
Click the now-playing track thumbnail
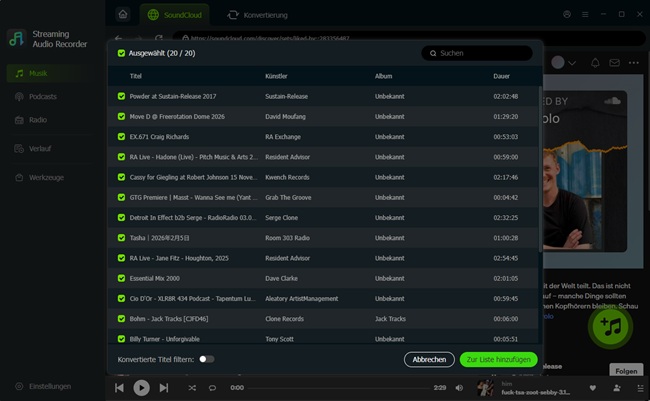[485, 388]
